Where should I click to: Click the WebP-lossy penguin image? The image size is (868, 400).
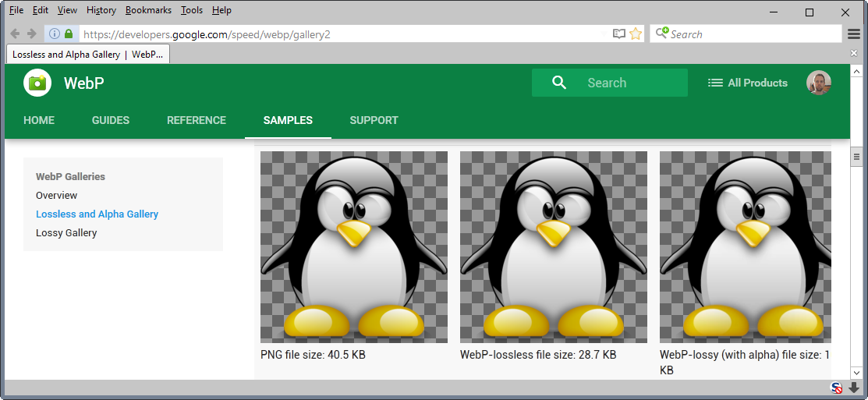click(745, 246)
